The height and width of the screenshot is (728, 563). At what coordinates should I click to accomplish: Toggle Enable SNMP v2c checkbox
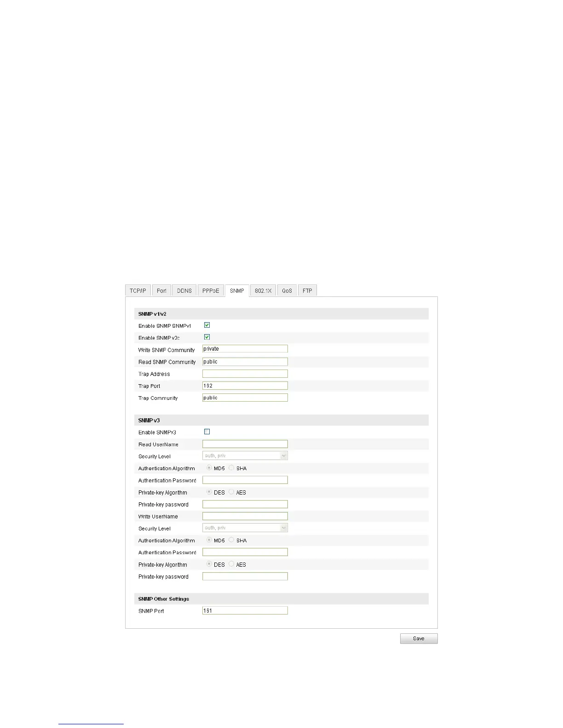[207, 337]
